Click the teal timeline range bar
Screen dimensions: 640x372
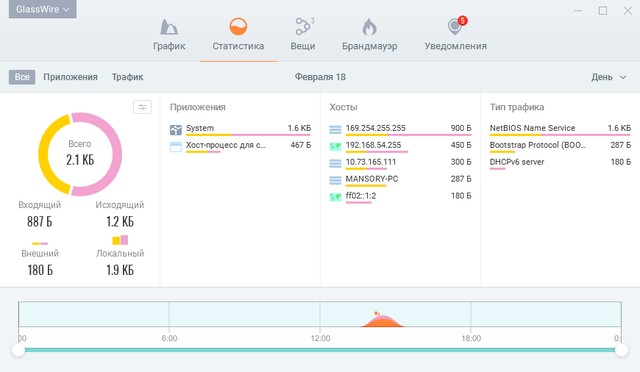[x=320, y=350]
